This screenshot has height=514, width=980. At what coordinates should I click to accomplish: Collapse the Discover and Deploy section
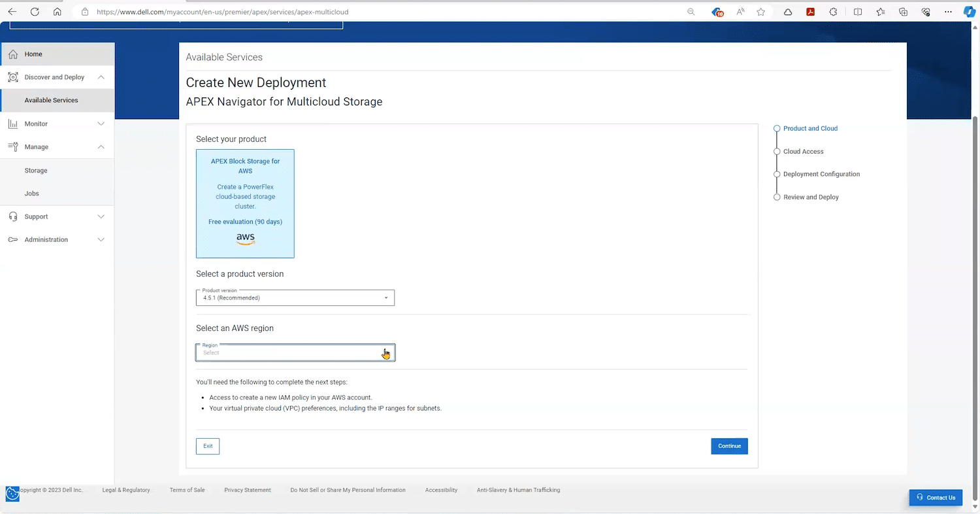101,77
